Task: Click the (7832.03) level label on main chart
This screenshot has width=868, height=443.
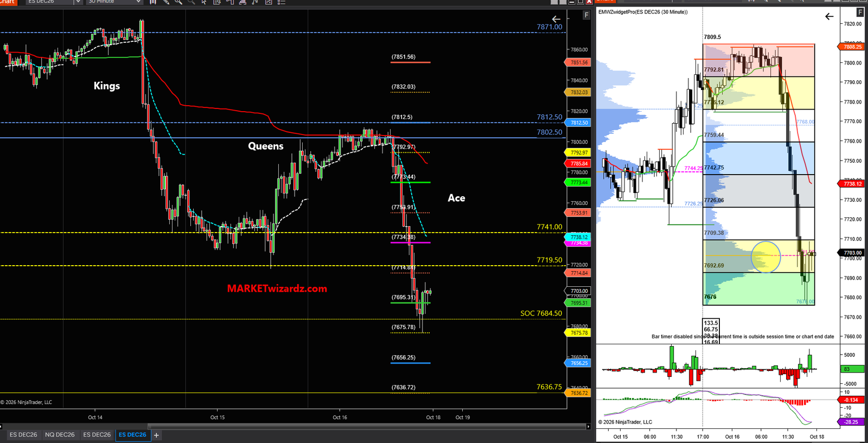Action: coord(404,87)
